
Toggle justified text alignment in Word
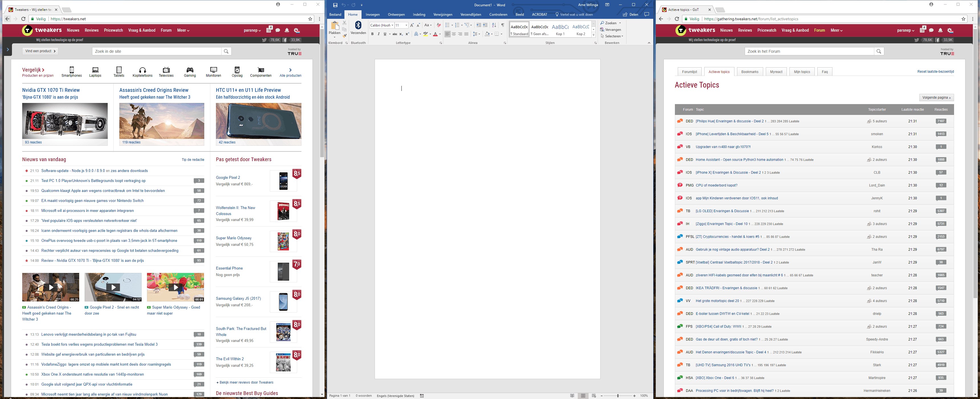[x=466, y=34]
